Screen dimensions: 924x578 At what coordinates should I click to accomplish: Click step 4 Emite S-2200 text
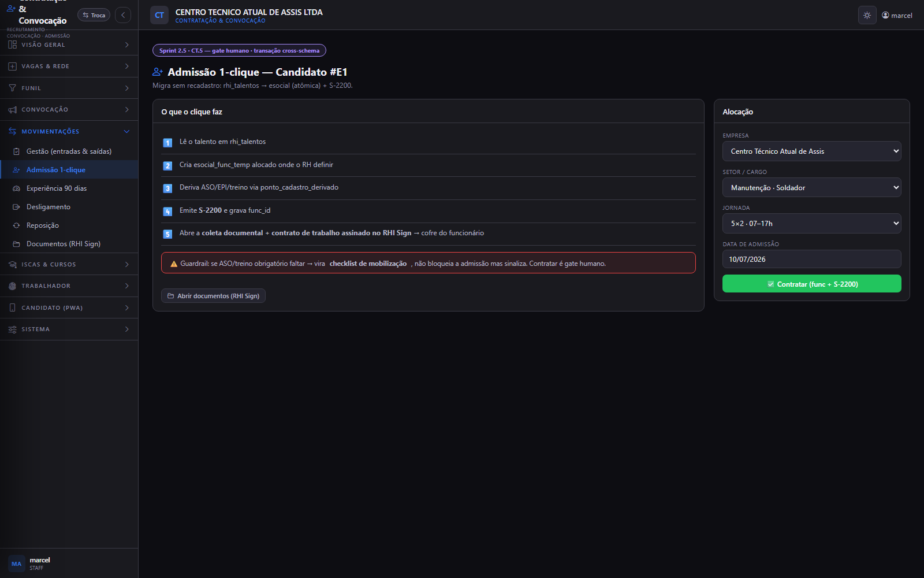tap(225, 210)
